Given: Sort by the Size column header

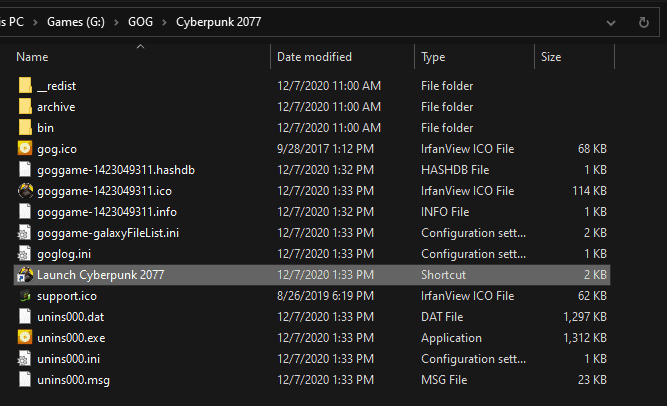Looking at the screenshot, I should [x=551, y=57].
